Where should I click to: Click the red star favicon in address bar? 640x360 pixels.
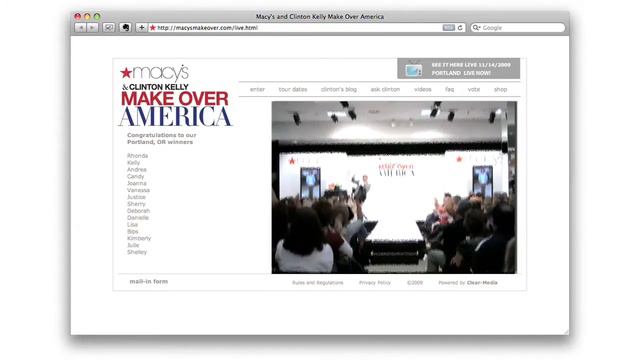[153, 28]
